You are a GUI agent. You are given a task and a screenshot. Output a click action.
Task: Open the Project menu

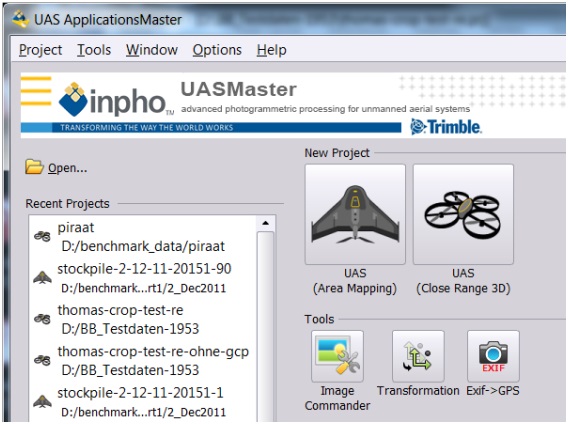[x=41, y=50]
